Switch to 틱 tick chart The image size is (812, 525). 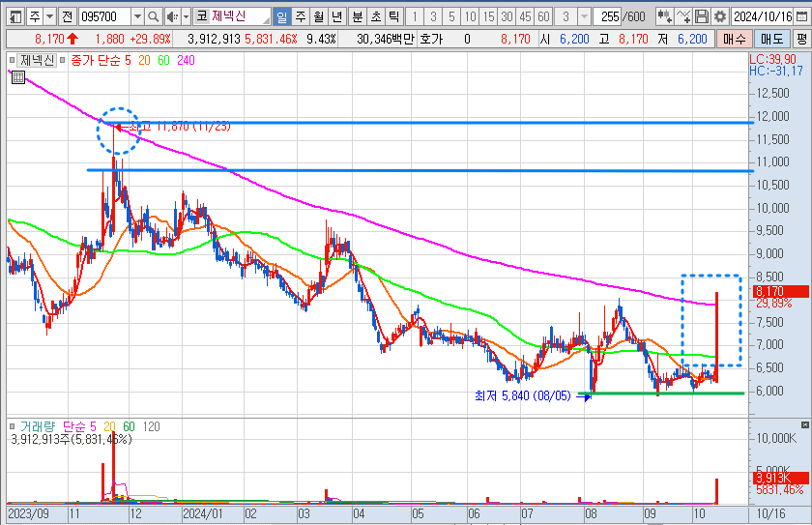pyautogui.click(x=394, y=17)
